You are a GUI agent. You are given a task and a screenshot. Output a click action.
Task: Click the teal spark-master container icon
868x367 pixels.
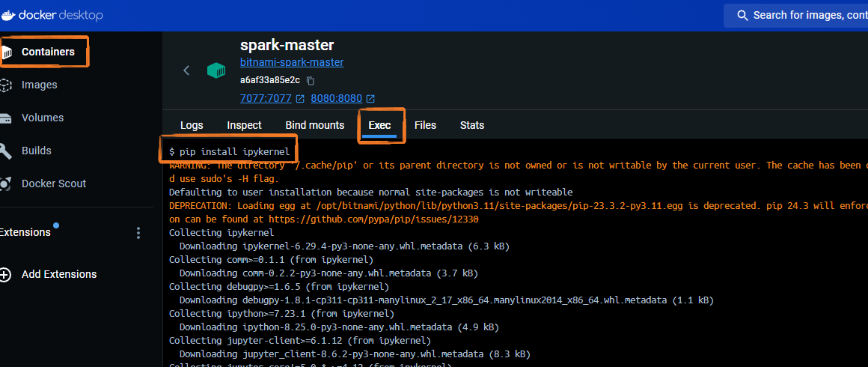click(216, 70)
